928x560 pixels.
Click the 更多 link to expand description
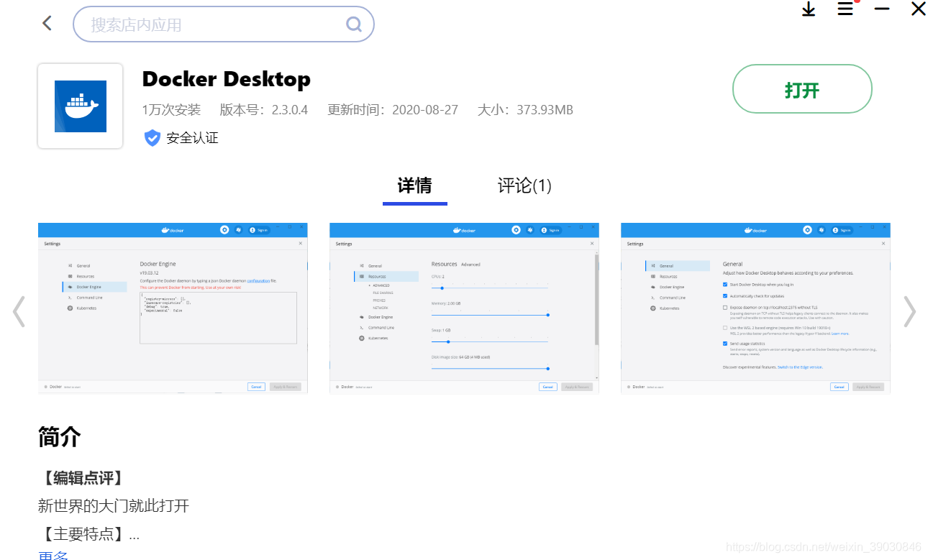(x=53, y=556)
